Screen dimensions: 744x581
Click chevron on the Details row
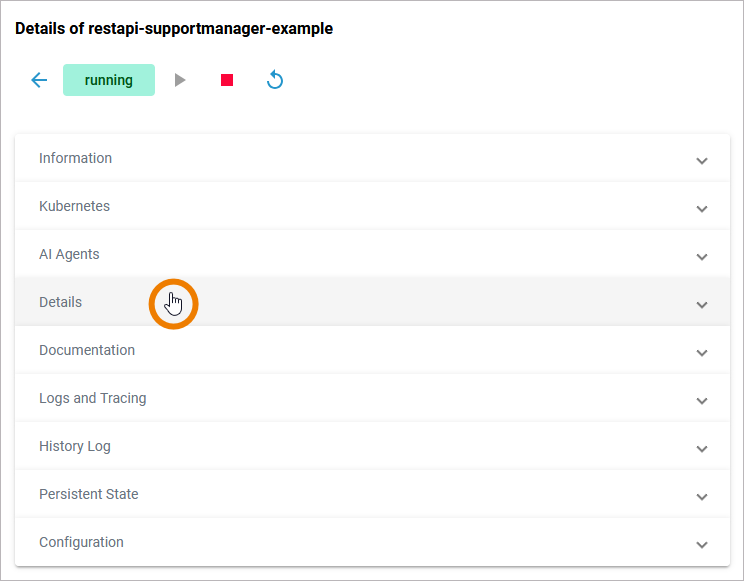(702, 304)
